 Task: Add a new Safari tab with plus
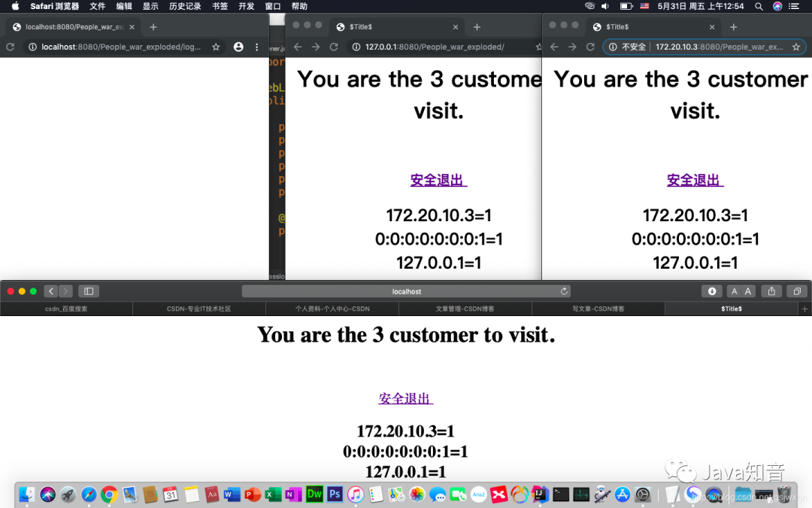click(804, 309)
